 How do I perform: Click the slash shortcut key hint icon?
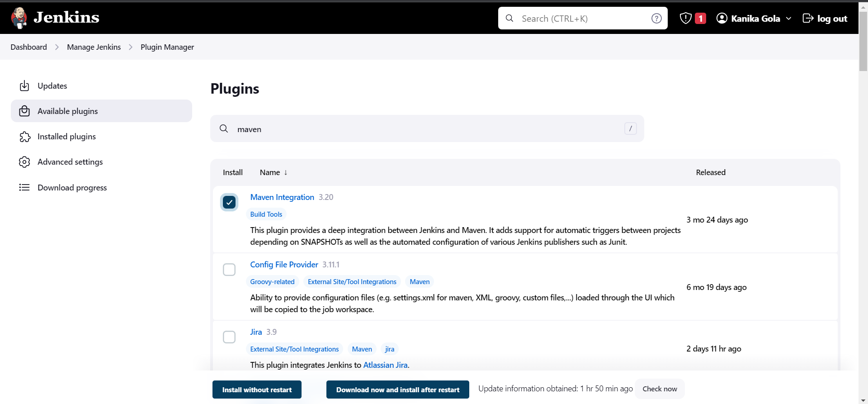click(x=631, y=128)
